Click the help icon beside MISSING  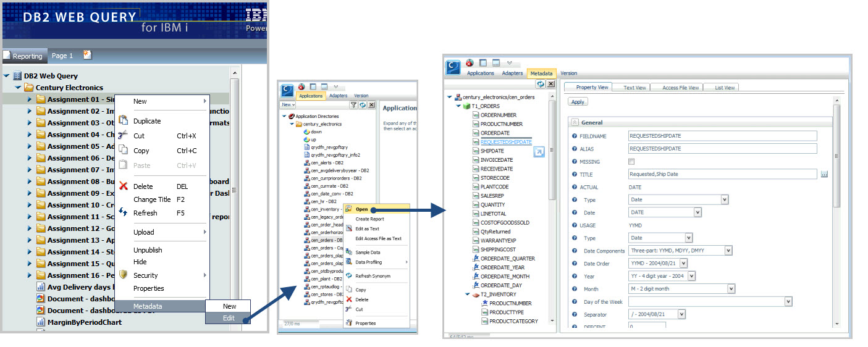[575, 162]
